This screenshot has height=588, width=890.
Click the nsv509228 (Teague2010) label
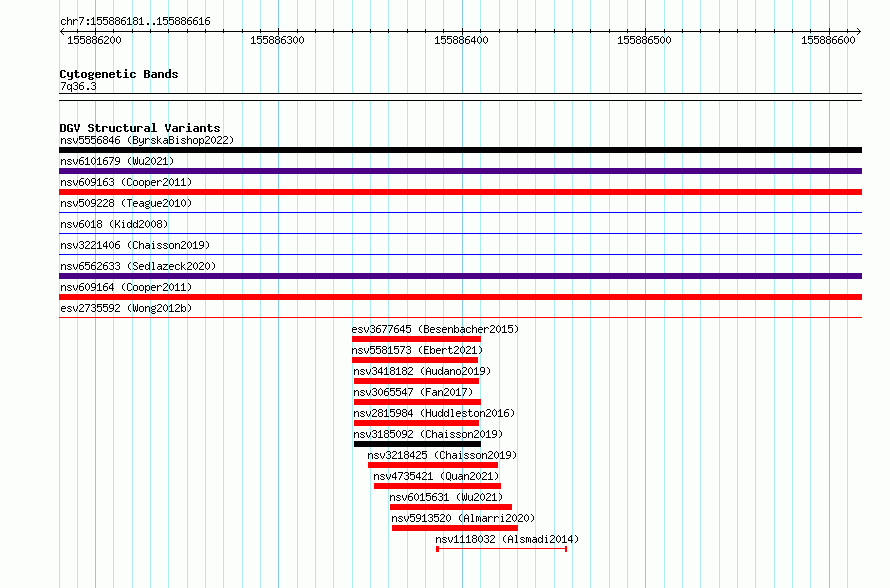pyautogui.click(x=126, y=203)
